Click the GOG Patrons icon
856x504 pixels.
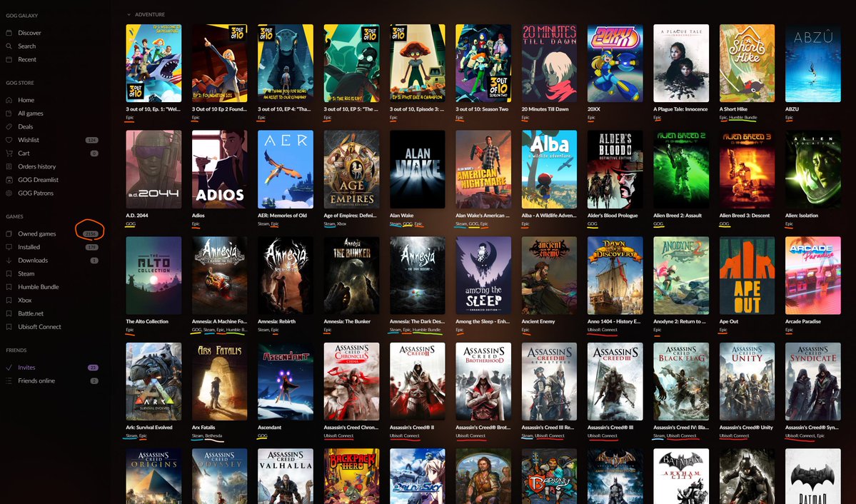(9, 193)
